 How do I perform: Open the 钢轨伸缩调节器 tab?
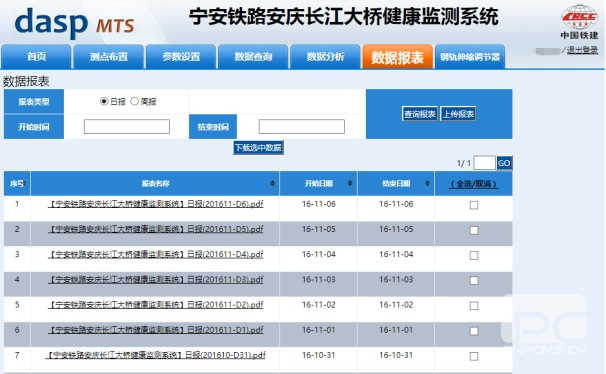click(x=470, y=56)
